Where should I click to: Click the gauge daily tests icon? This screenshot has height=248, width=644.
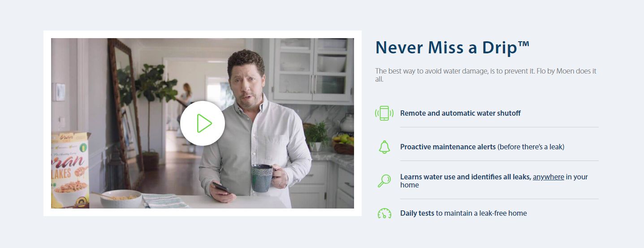tap(384, 213)
